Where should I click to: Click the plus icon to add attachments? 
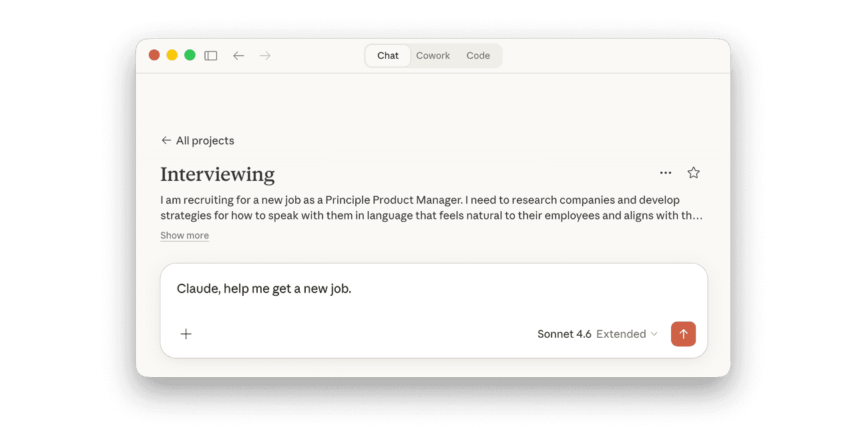pos(186,334)
